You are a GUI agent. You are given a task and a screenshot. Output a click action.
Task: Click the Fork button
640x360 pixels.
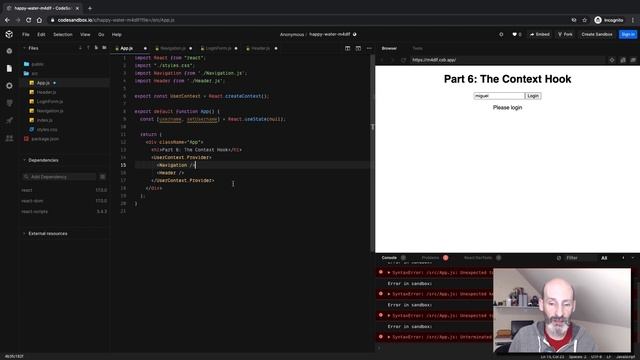[565, 35]
